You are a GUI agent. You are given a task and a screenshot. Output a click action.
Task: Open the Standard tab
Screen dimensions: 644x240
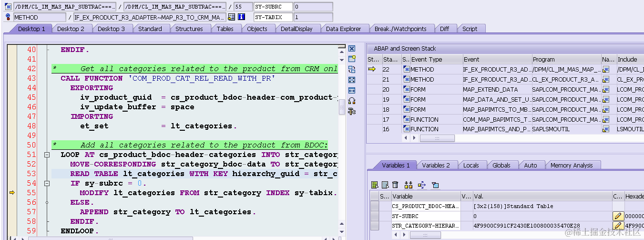point(150,29)
